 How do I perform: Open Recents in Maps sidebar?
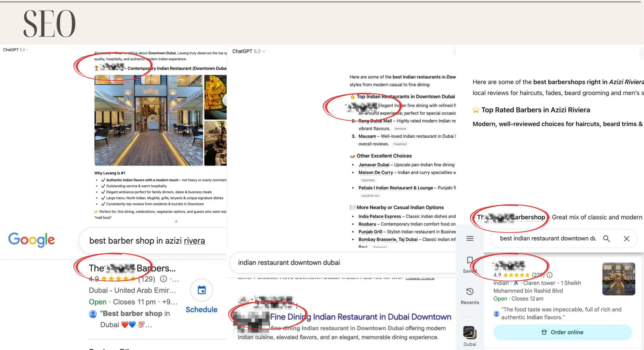(470, 296)
